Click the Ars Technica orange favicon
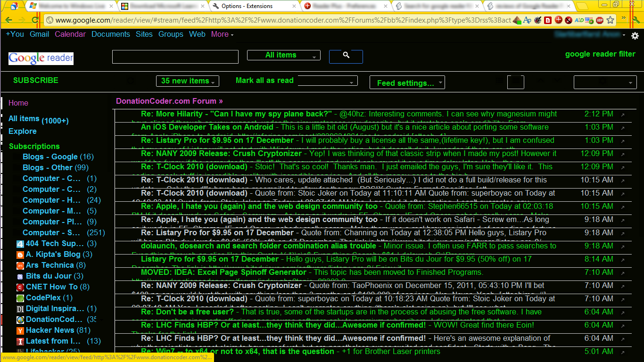This screenshot has width=644, height=362. [x=20, y=266]
